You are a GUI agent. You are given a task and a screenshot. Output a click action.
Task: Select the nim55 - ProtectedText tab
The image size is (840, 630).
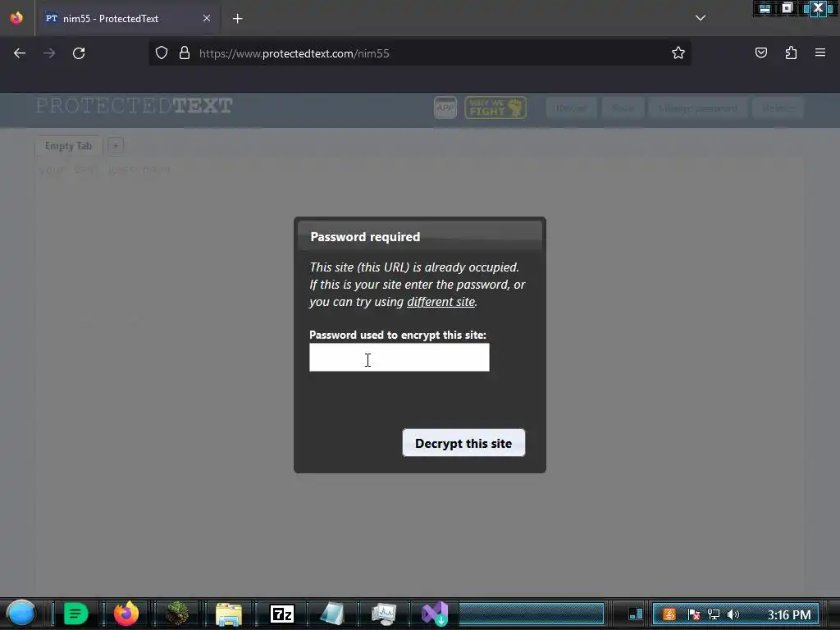click(127, 19)
